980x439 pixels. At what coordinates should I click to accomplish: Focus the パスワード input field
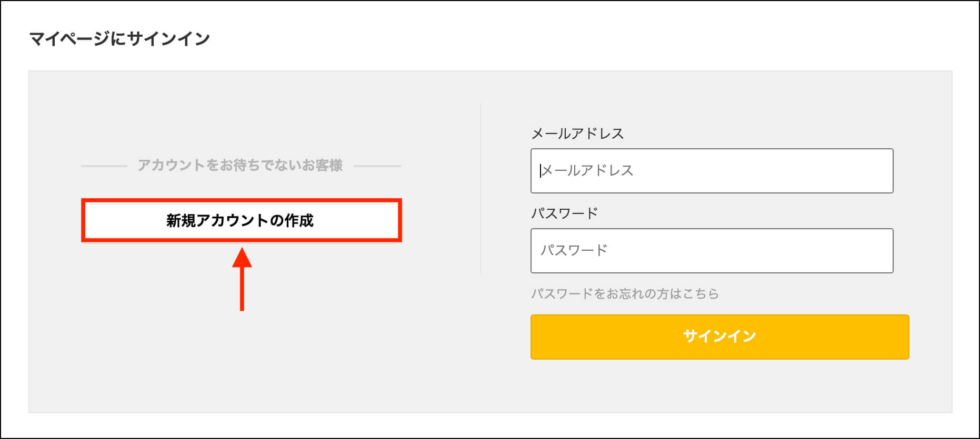712,251
